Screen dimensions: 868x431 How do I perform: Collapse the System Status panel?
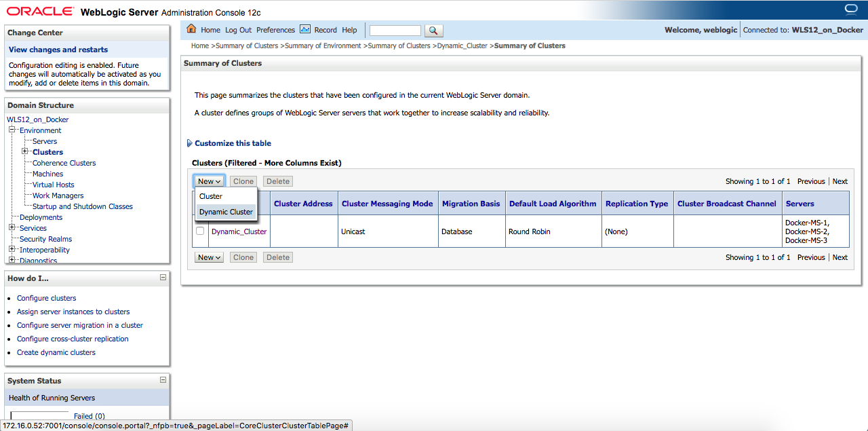163,380
